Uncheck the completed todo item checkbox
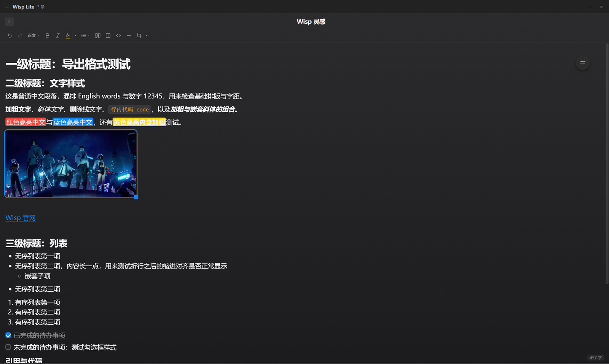This screenshot has width=609, height=364. pos(8,335)
